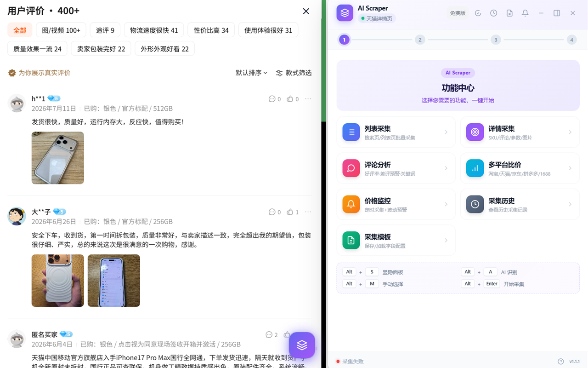Expand the 多平台比价 card arrow
The height and width of the screenshot is (368, 588).
pyautogui.click(x=570, y=168)
